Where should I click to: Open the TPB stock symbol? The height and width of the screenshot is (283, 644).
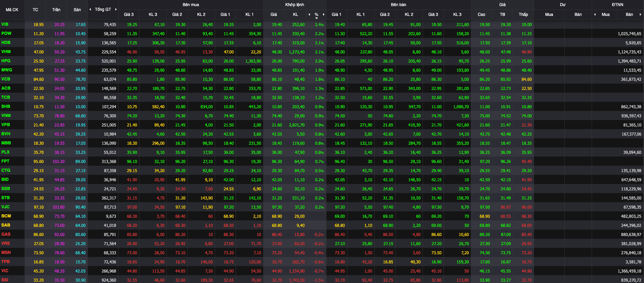coord(6,262)
